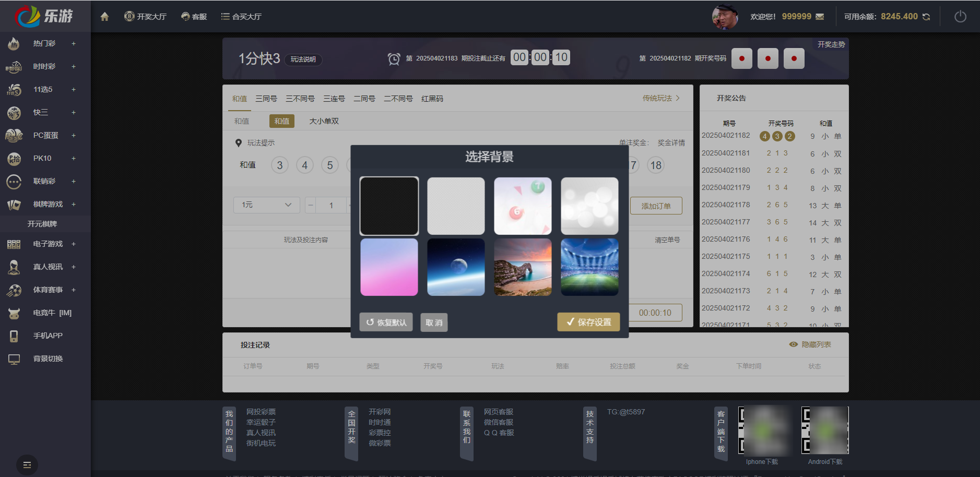Click 恢复默认 to restore default

click(386, 322)
